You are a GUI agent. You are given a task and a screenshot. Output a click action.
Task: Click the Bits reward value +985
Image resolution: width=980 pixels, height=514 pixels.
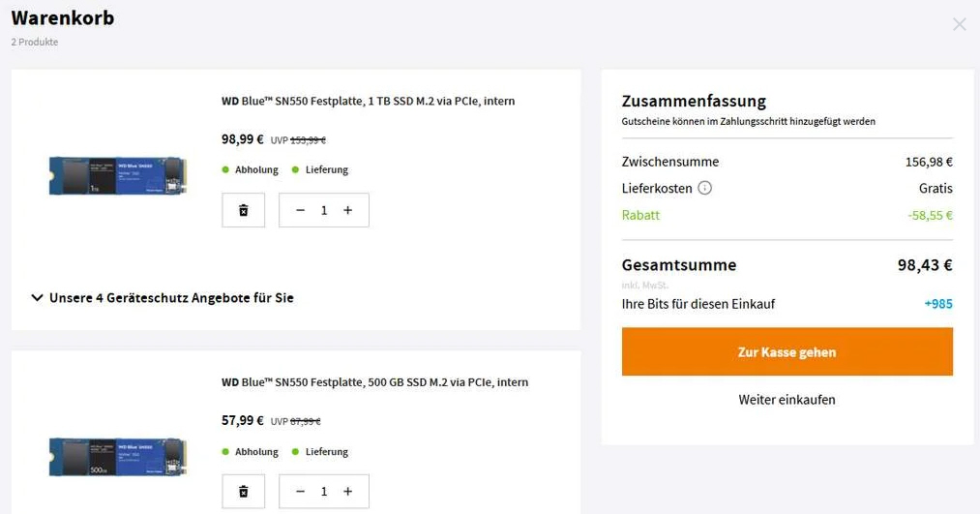pyautogui.click(x=938, y=304)
